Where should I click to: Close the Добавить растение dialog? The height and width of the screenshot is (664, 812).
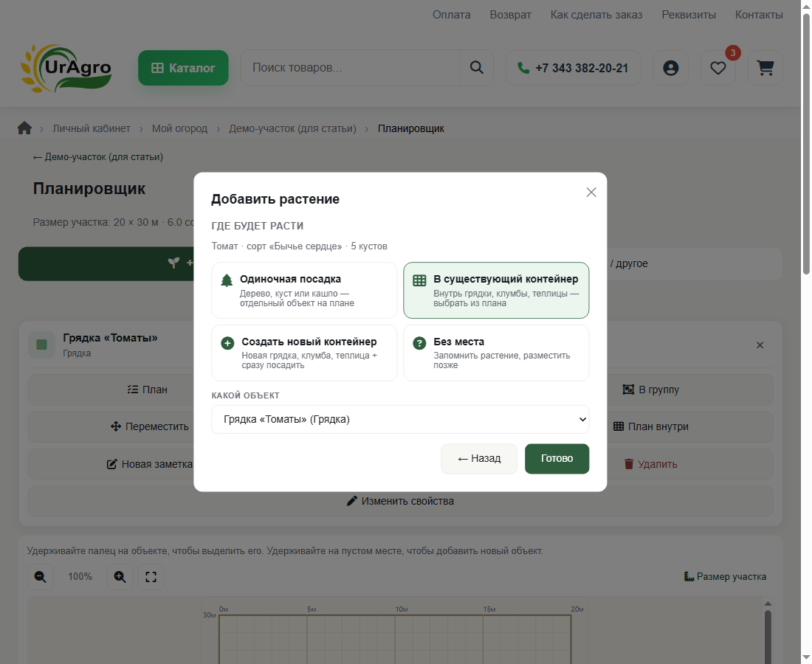(x=591, y=192)
